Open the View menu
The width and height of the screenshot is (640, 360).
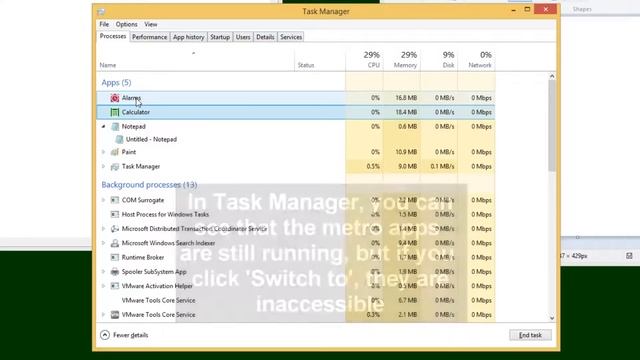pyautogui.click(x=151, y=24)
